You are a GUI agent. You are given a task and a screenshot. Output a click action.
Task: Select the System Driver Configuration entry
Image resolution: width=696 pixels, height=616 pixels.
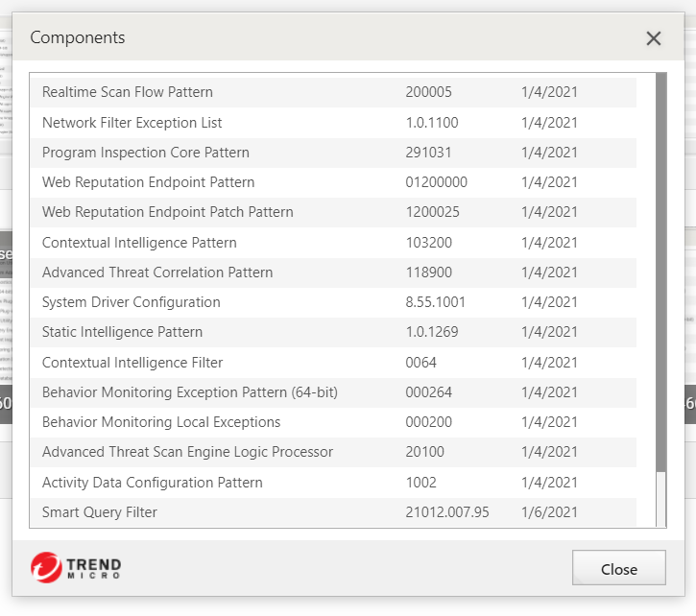[132, 302]
